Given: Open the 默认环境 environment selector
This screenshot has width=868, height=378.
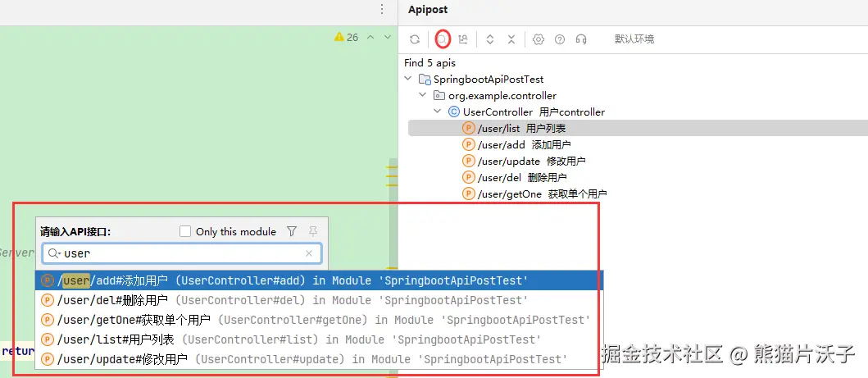Looking at the screenshot, I should [x=634, y=39].
